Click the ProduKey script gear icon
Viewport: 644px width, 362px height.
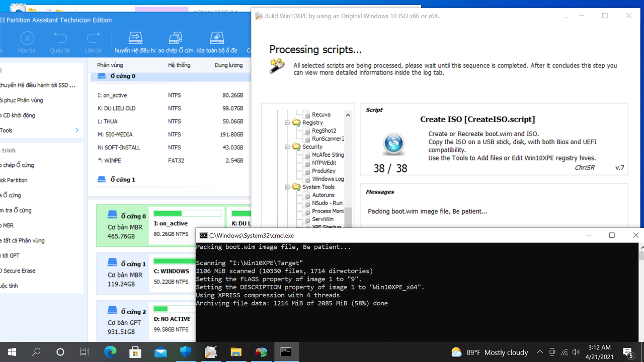(x=306, y=171)
